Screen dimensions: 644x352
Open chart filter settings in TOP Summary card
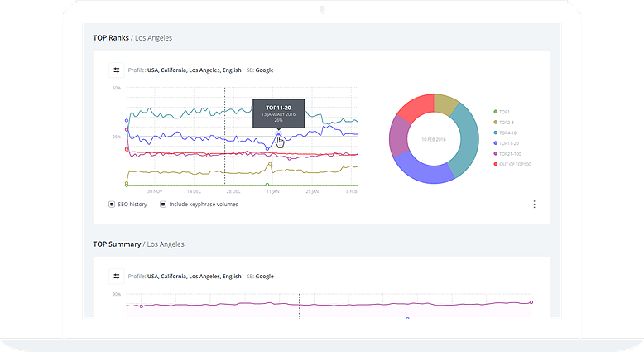click(116, 277)
